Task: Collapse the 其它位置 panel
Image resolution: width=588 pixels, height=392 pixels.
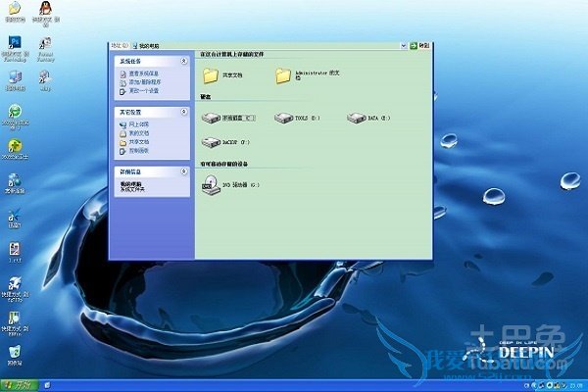Action: (184, 112)
